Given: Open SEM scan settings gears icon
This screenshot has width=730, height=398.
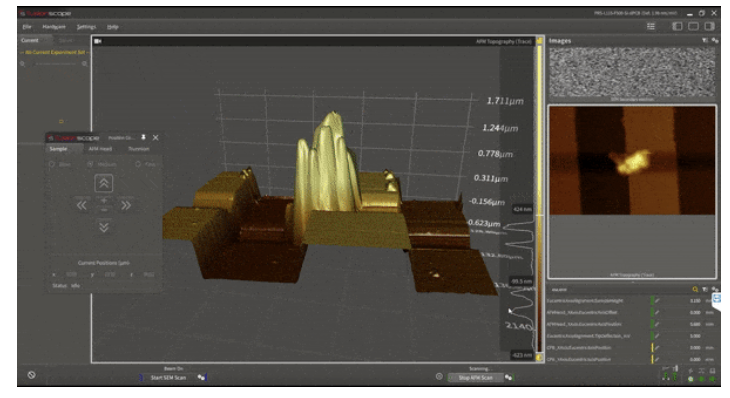Looking at the screenshot, I should coord(201,378).
